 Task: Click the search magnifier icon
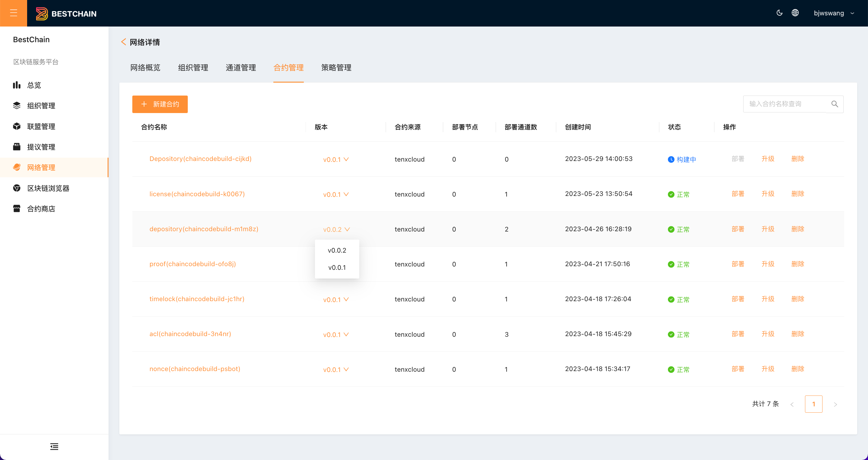pyautogui.click(x=835, y=104)
